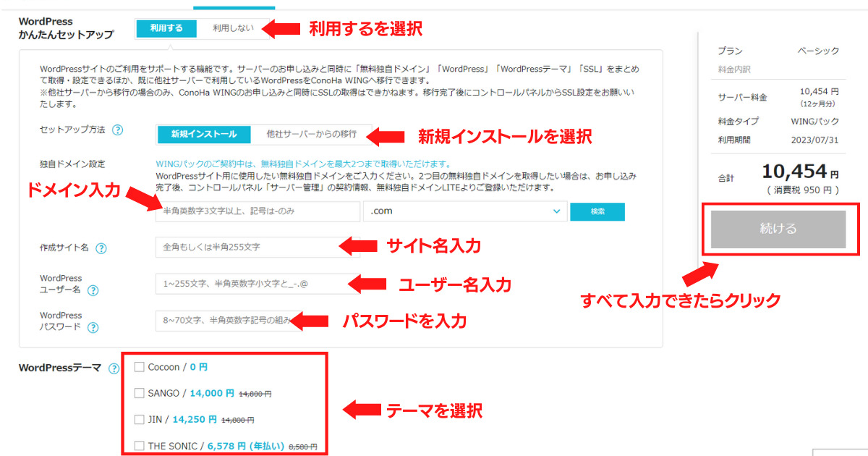
Task: Click the 2023/07/31 usage period date
Action: [817, 140]
